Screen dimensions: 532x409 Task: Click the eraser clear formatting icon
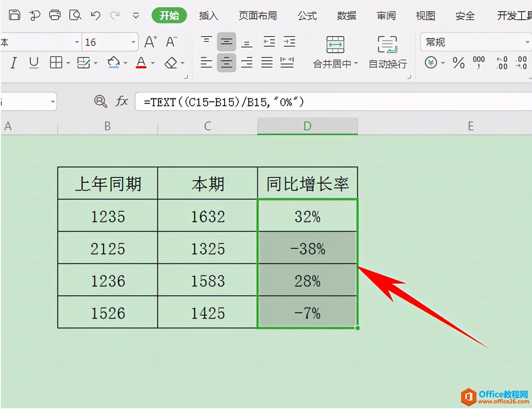point(171,64)
